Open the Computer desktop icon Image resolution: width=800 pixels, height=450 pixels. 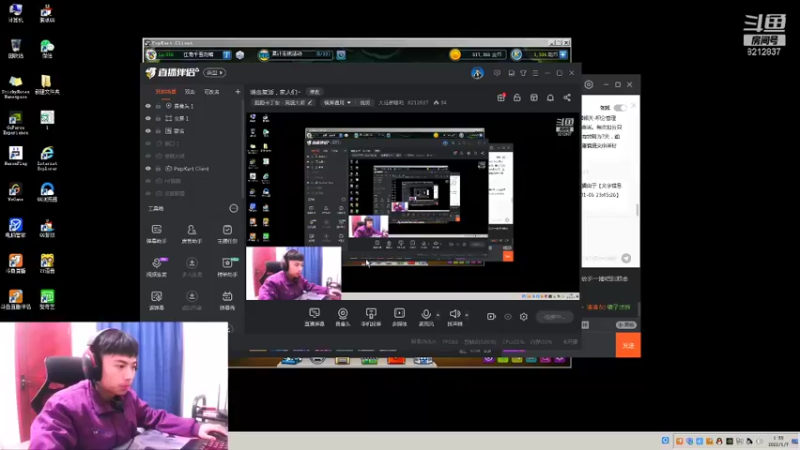click(16, 13)
